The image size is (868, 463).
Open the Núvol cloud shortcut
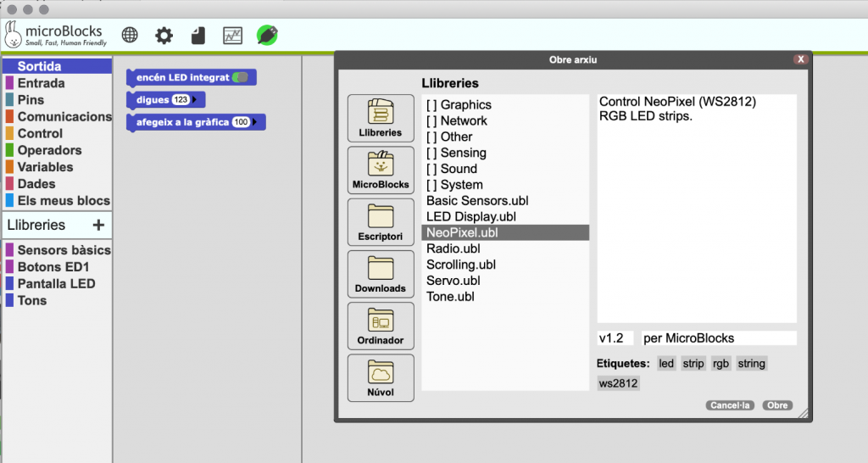[381, 377]
